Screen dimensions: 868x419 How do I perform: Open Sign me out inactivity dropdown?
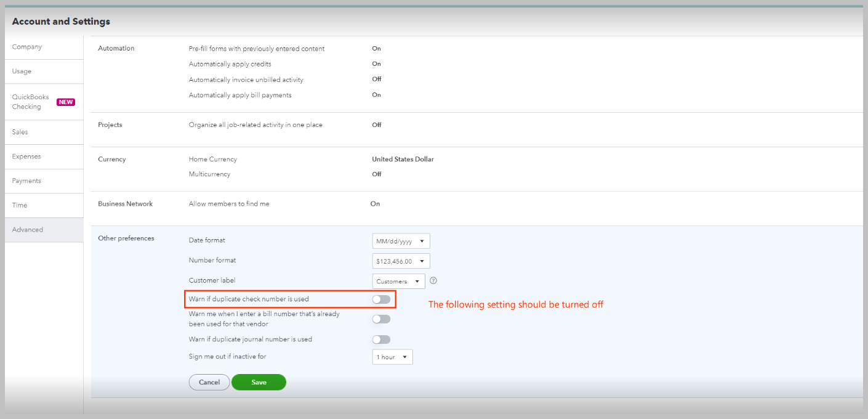392,357
